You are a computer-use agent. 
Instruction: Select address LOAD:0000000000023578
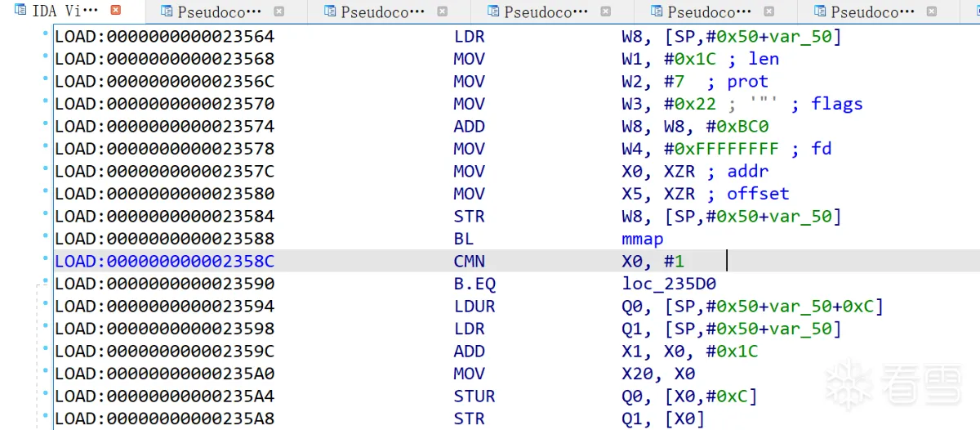164,149
